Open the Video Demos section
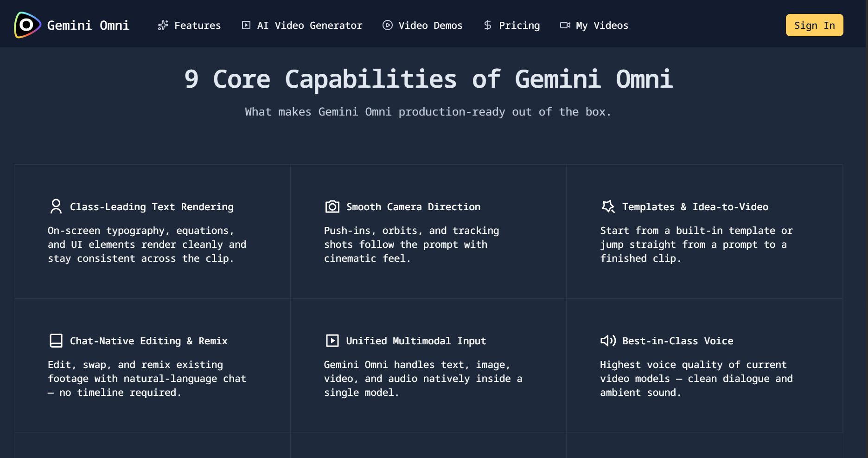Image resolution: width=868 pixels, height=458 pixels. 422,25
